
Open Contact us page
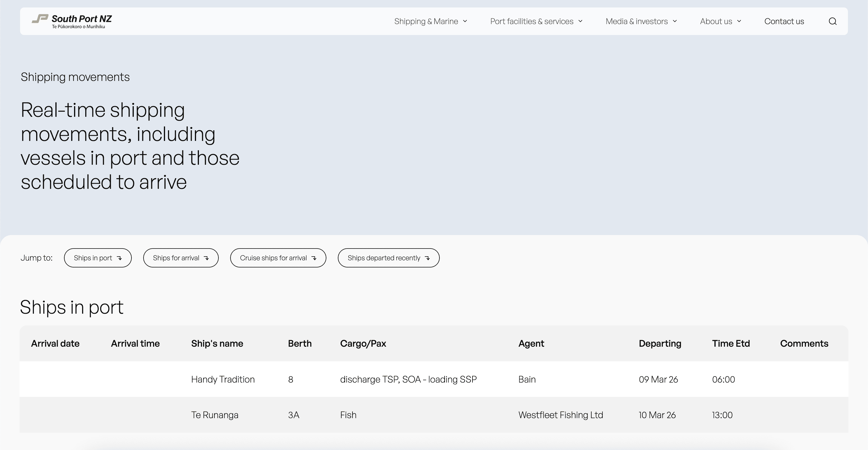pyautogui.click(x=784, y=21)
